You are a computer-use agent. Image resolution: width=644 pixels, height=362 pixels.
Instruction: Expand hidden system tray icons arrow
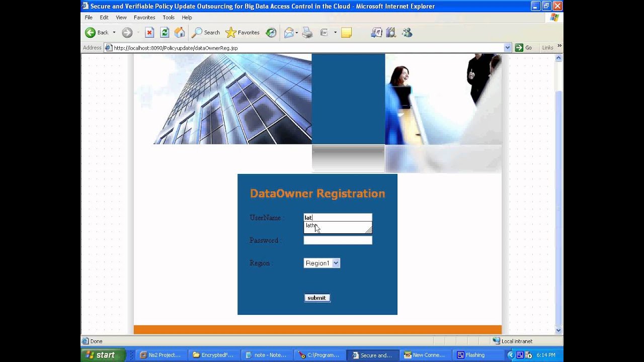coord(511,355)
